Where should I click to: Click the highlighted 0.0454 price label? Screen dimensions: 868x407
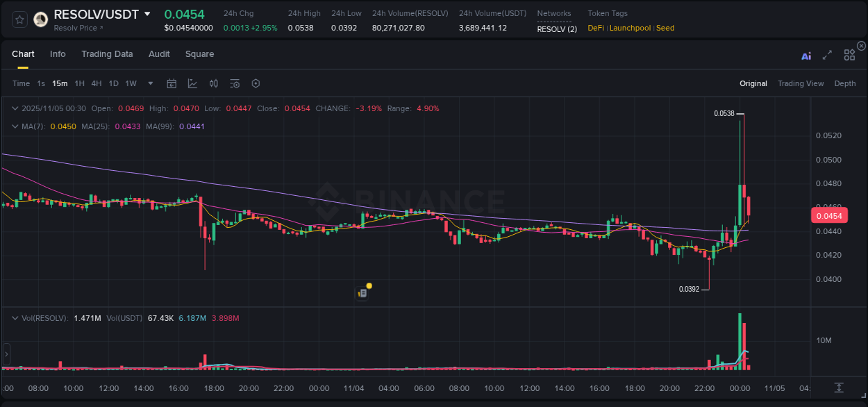831,215
